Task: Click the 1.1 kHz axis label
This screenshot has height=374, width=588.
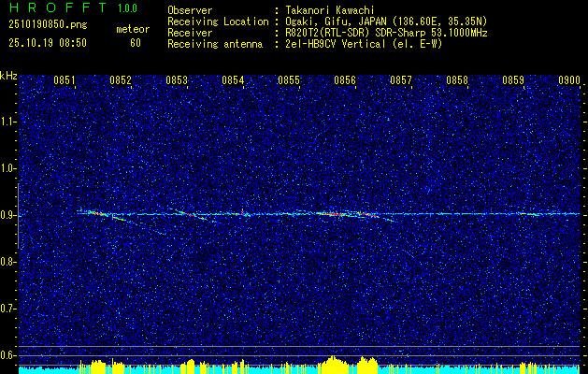Action: (8, 122)
